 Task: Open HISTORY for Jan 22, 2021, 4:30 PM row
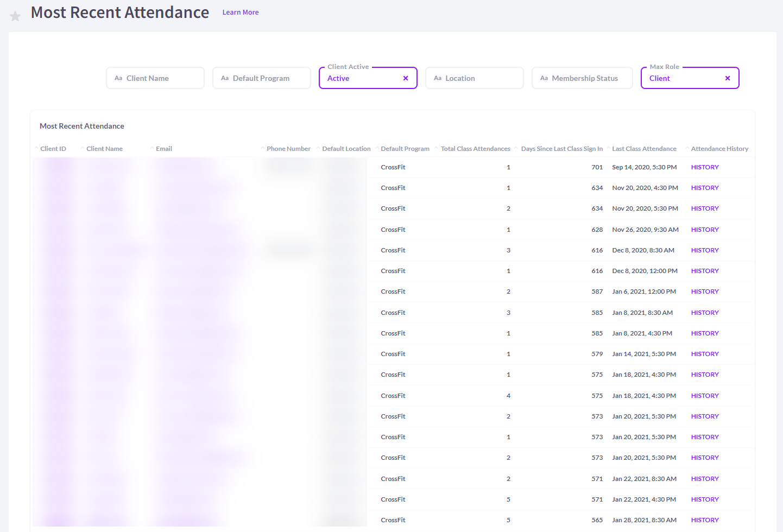705,499
